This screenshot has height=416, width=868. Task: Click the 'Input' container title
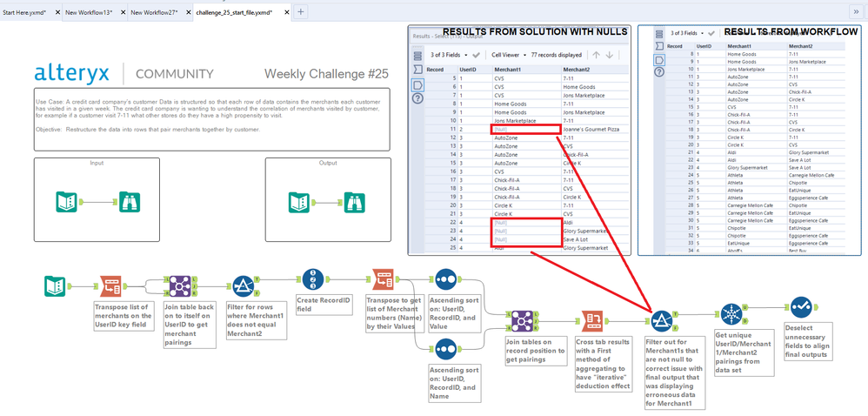97,163
